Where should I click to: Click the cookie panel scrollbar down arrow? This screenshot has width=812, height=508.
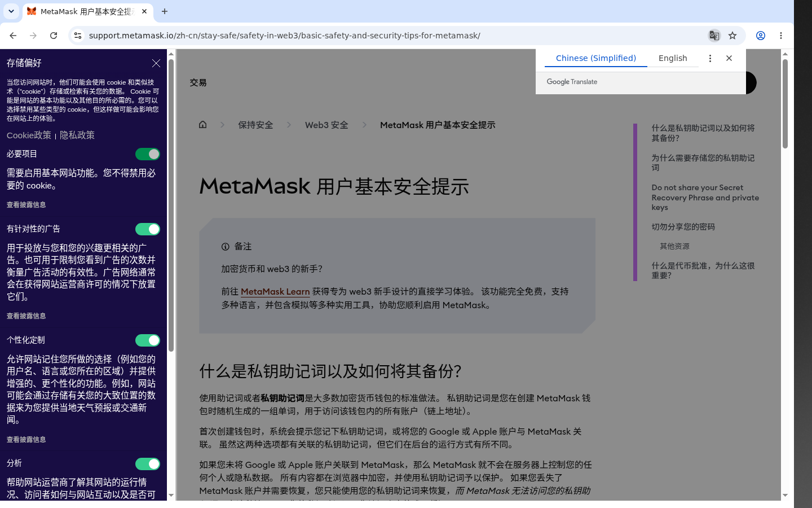tap(171, 495)
